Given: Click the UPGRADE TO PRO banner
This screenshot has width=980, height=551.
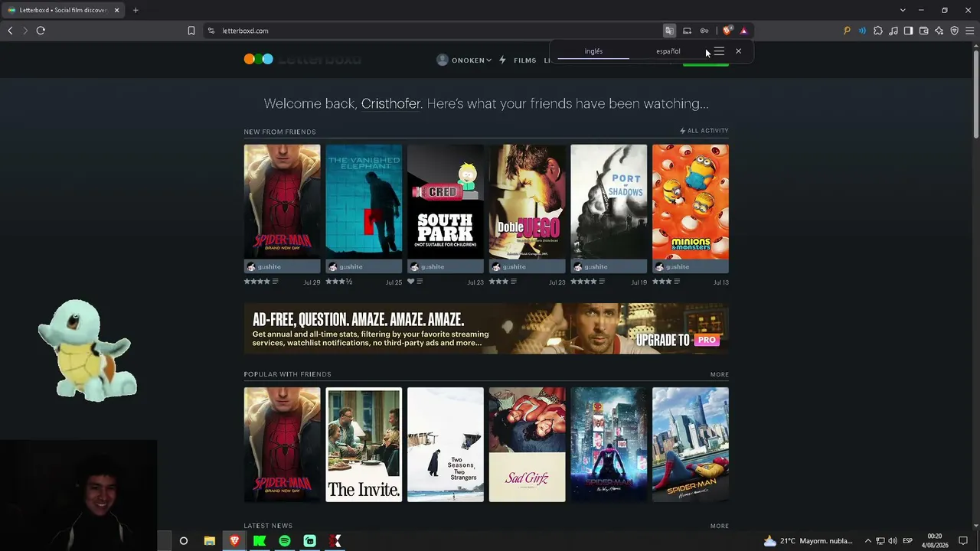Looking at the screenshot, I should click(x=486, y=328).
